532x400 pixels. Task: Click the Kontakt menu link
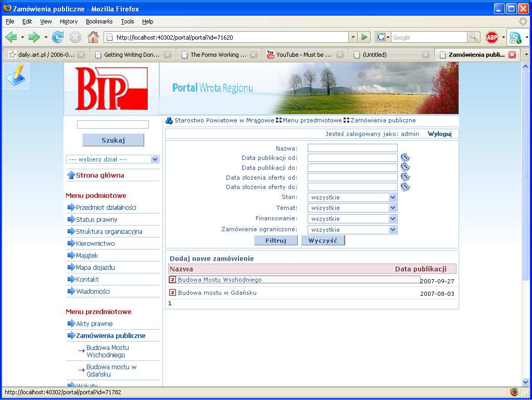(87, 280)
